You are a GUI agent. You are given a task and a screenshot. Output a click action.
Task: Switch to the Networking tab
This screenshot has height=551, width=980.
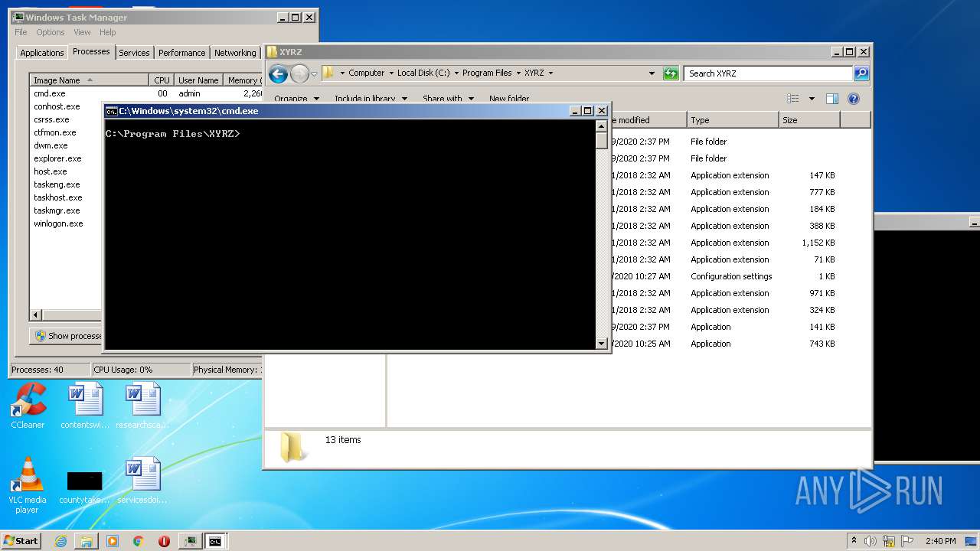click(235, 53)
